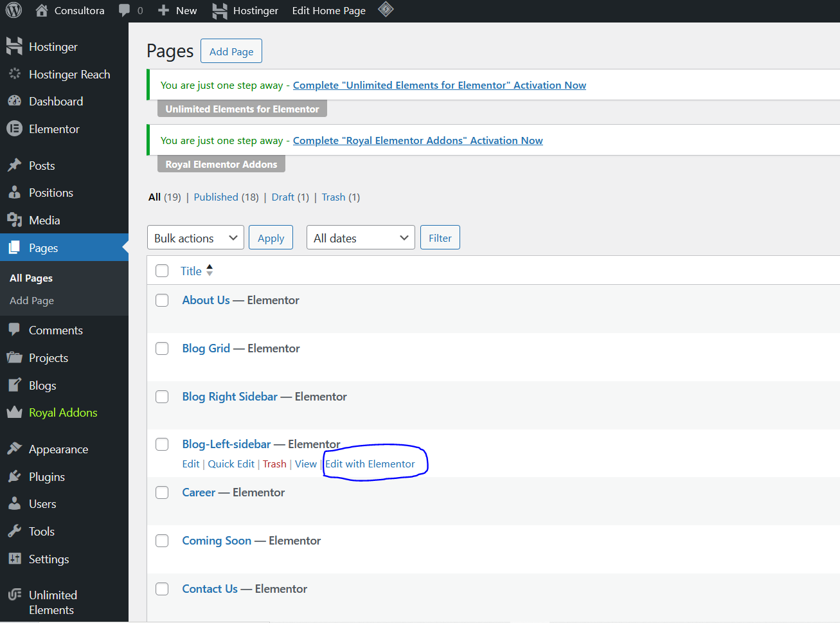Tick the checkbox next to About Us

coord(161,300)
